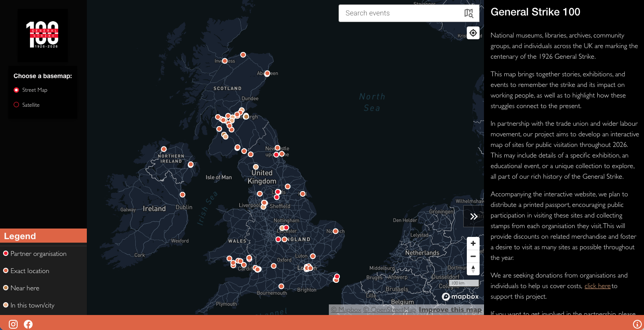Zoom out on the map
644x330 pixels.
[473, 256]
